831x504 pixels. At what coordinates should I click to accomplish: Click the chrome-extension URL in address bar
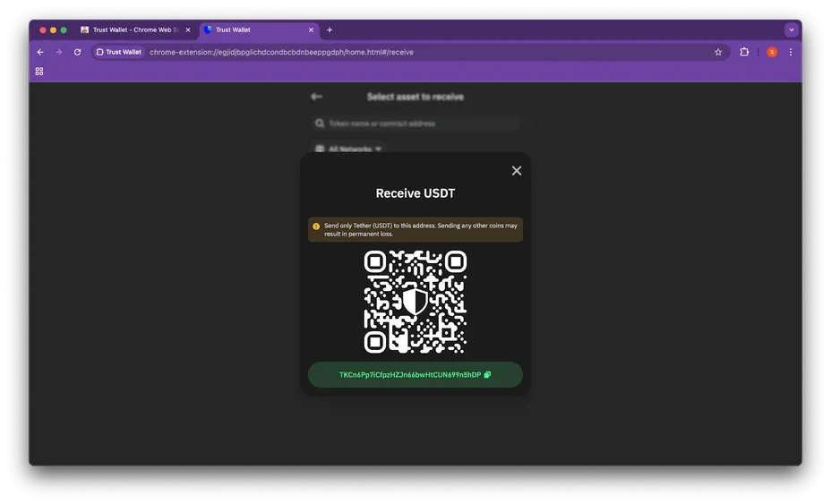pos(281,52)
